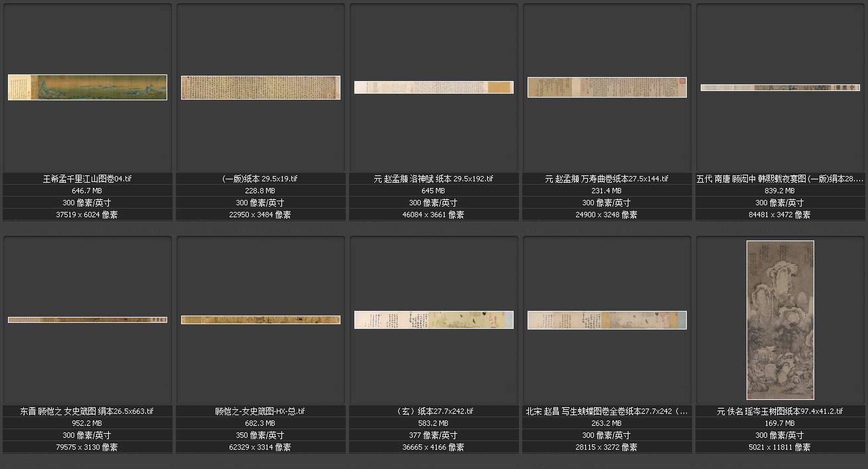Click the filename 东晋 顾恺之 女史箴图 绢本26.5x663.tif

(x=87, y=411)
